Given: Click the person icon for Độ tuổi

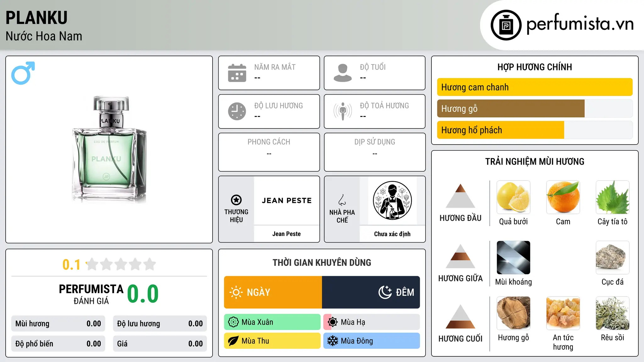Looking at the screenshot, I should [342, 73].
